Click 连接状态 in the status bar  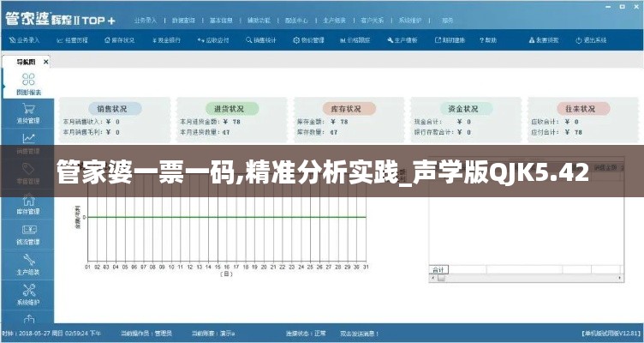point(306,333)
